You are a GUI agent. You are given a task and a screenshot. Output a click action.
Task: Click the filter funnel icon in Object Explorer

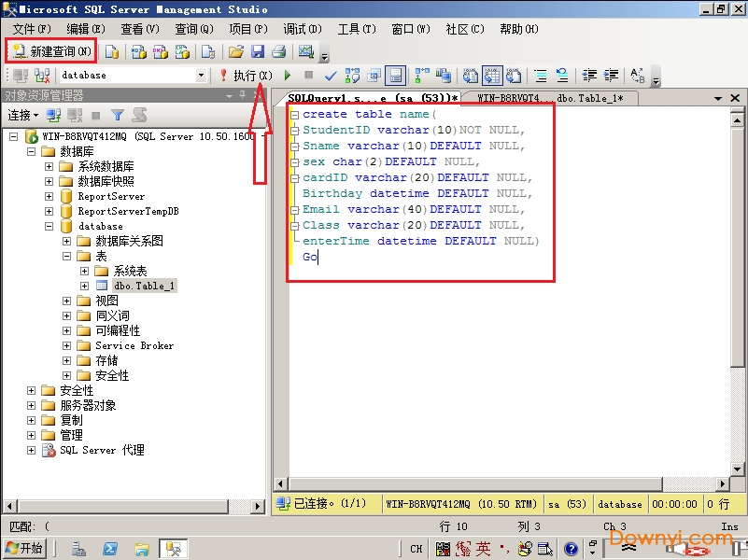coord(118,115)
